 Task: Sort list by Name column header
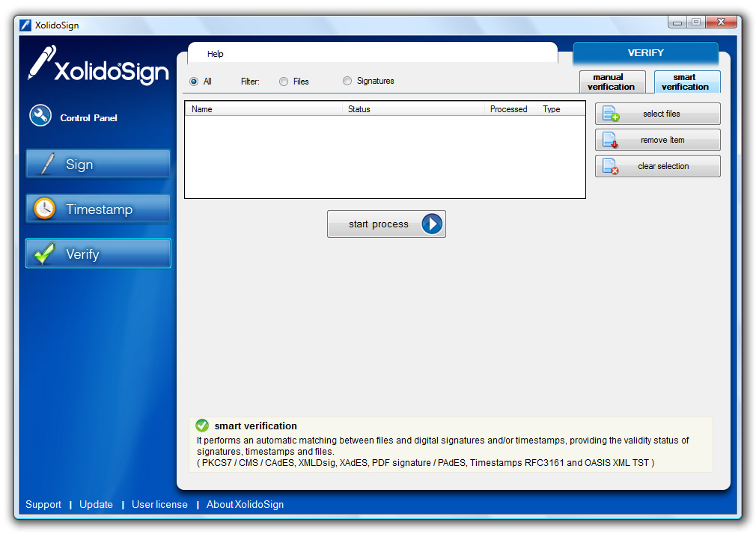coord(263,109)
